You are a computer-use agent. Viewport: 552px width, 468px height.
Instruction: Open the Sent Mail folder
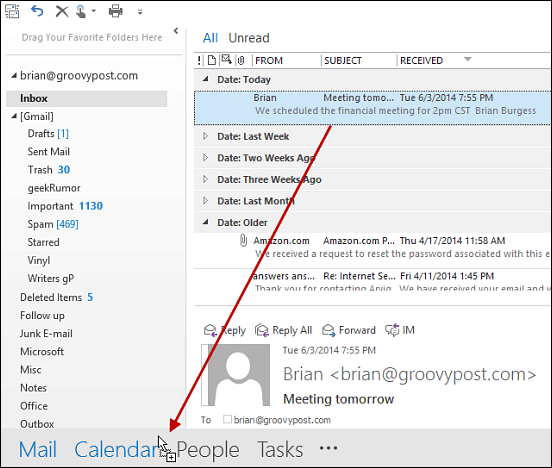(x=49, y=152)
